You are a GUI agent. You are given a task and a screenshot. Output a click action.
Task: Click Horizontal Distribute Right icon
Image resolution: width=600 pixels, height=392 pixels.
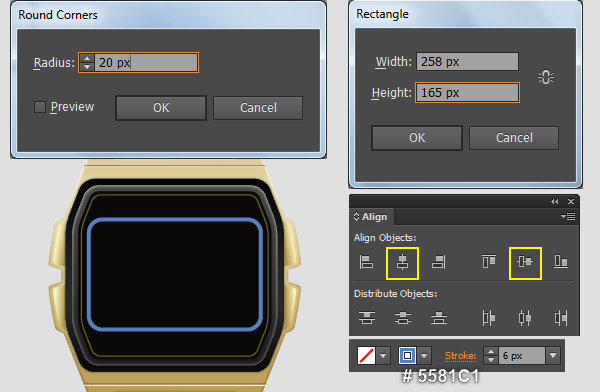(x=561, y=318)
